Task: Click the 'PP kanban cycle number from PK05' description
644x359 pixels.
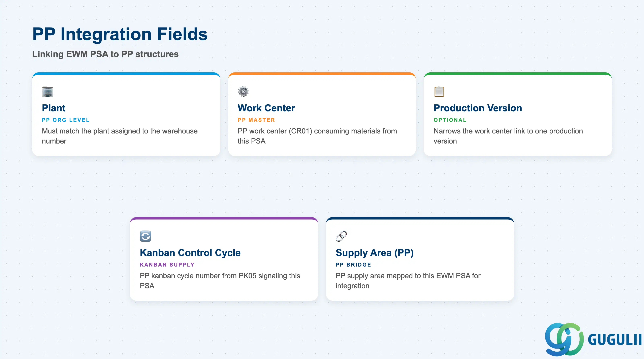Action: point(220,281)
